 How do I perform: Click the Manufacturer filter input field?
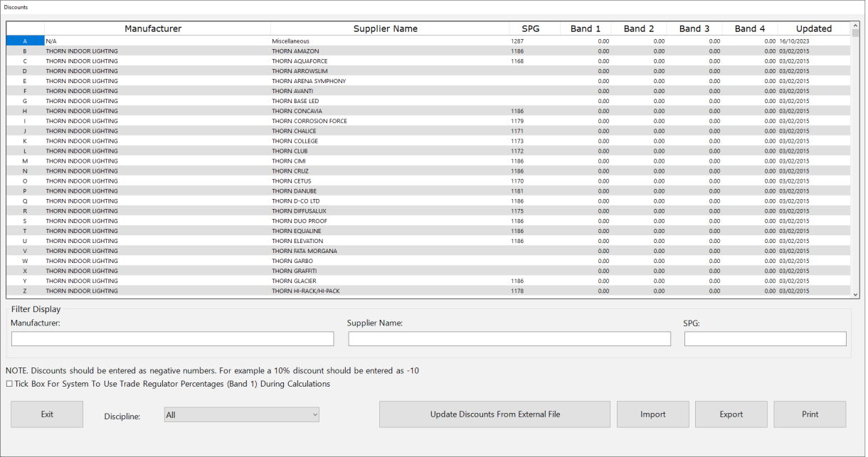[172, 338]
